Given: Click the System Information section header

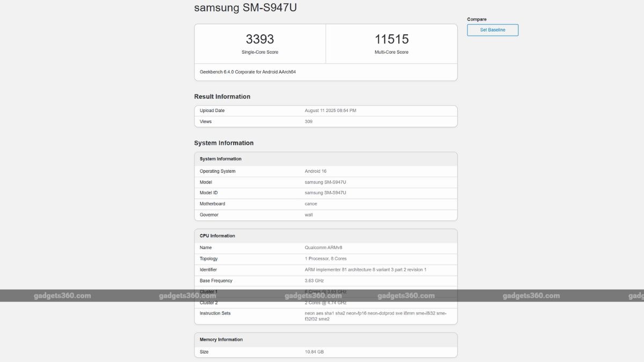Looking at the screenshot, I should click(x=224, y=143).
